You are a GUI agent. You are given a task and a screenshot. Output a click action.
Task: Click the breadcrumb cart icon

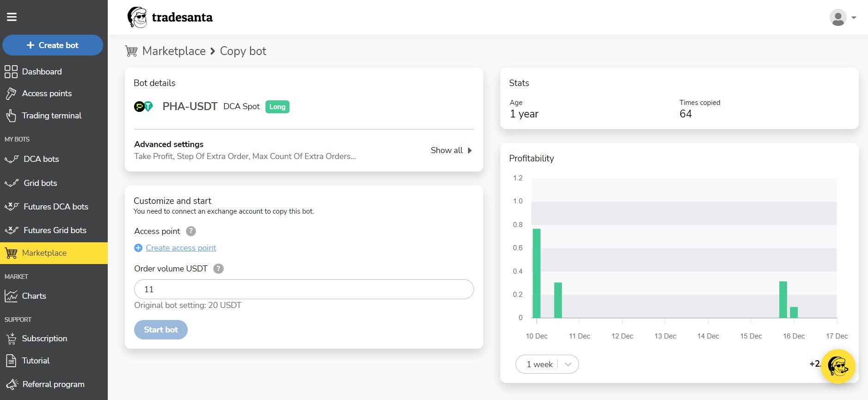tap(131, 51)
